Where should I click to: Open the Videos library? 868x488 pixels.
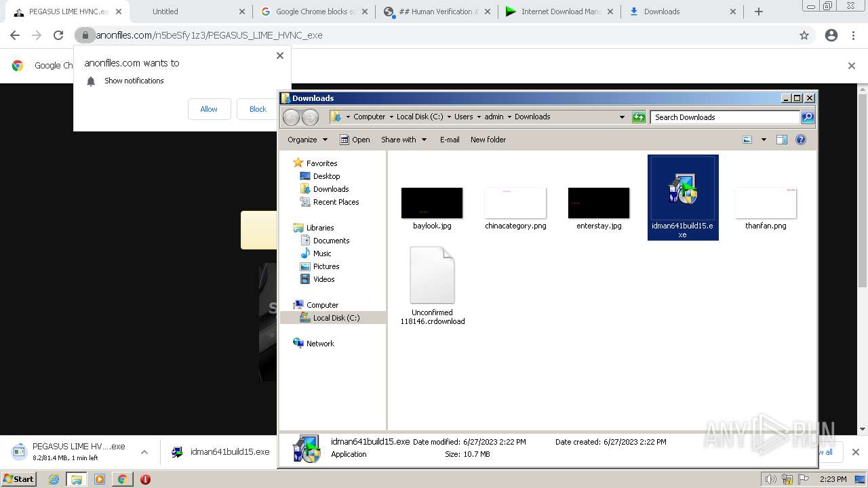tap(323, 279)
